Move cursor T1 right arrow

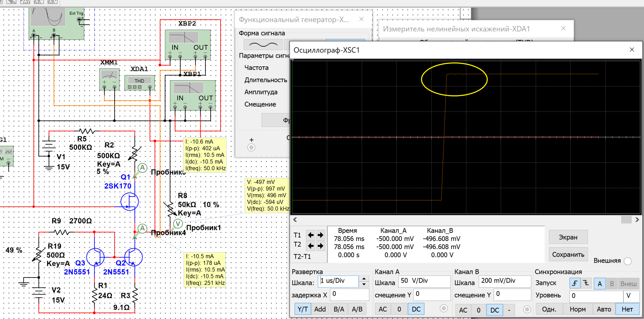tap(320, 235)
